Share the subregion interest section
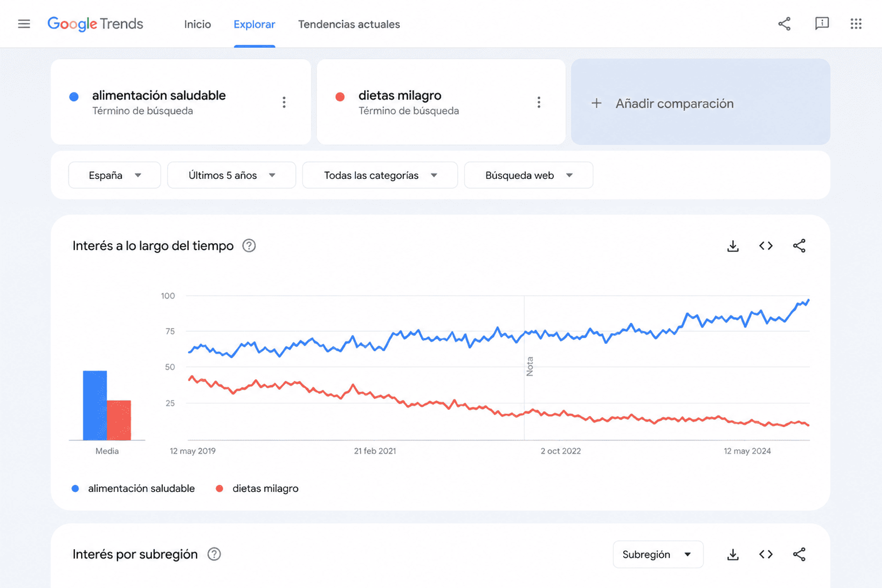 [799, 554]
